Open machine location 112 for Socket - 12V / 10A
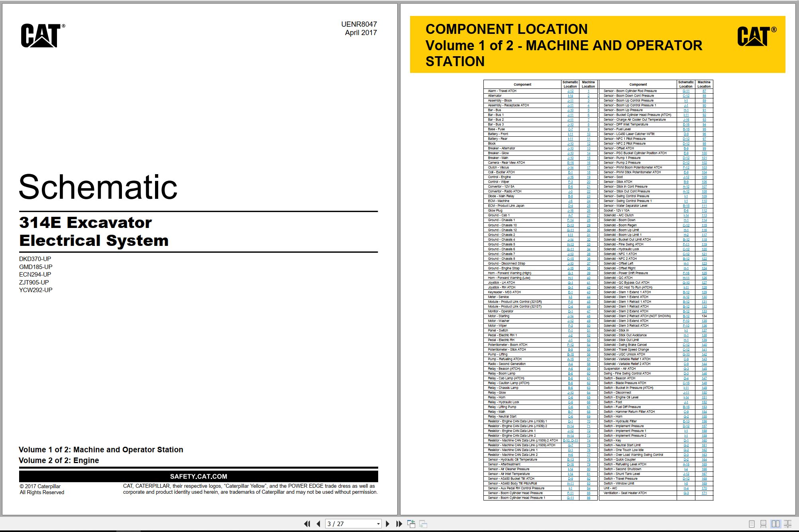Viewport: 799px width, 532px height. 704,211
